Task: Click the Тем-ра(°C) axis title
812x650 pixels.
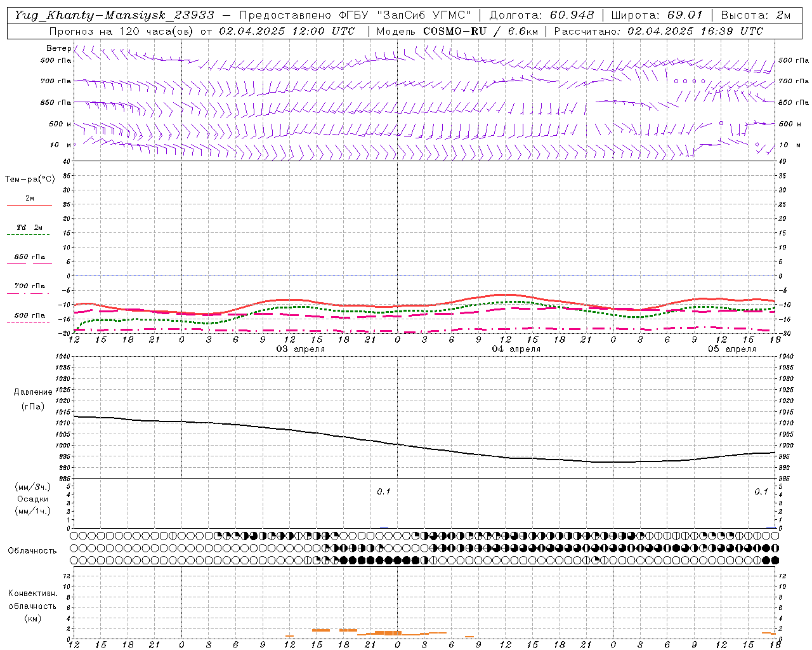Action: pyautogui.click(x=30, y=180)
